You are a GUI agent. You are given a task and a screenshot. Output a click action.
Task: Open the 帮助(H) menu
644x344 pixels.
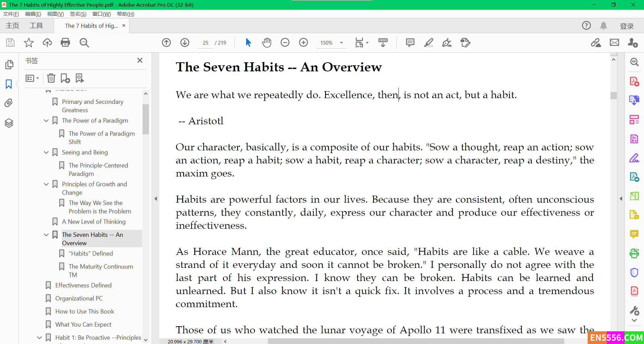pos(126,14)
